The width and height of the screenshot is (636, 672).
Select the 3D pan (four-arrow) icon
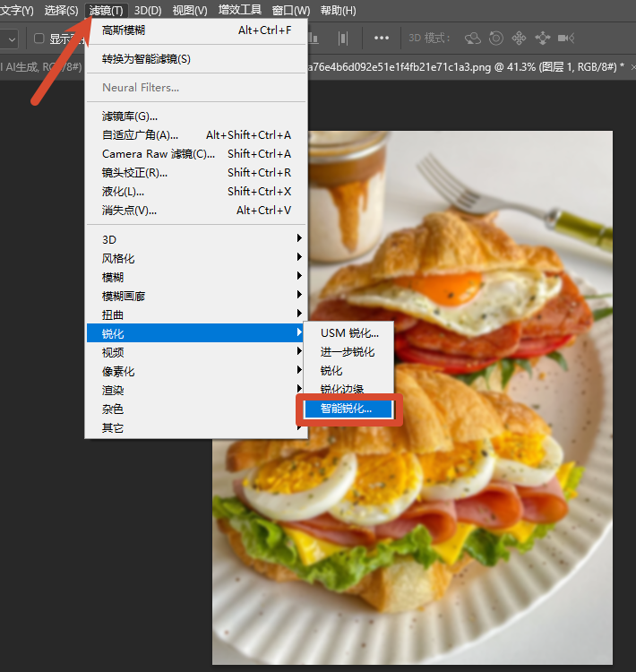point(519,39)
